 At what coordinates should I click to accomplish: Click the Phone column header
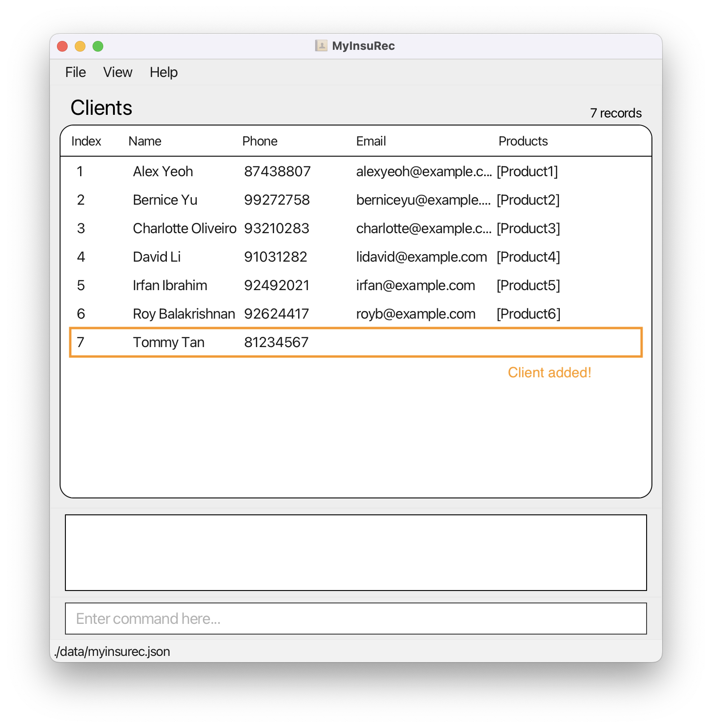pyautogui.click(x=260, y=141)
